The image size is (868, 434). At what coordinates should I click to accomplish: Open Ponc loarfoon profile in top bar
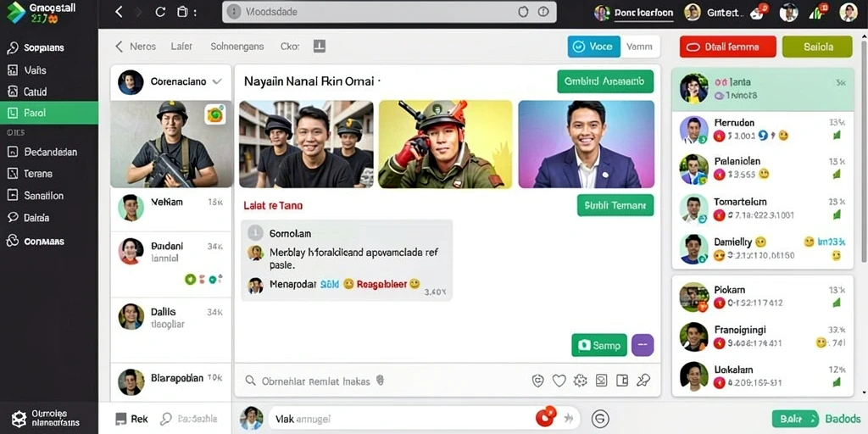(634, 12)
